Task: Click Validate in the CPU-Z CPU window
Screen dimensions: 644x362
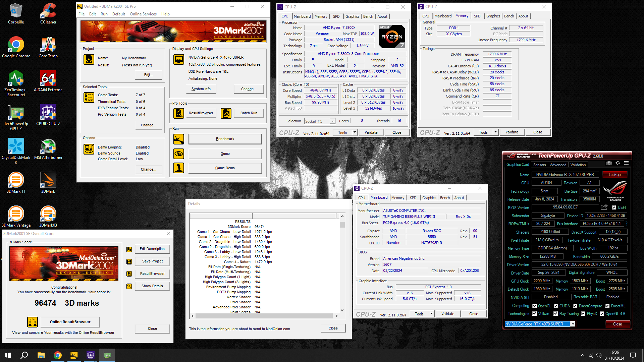Action: point(371,132)
